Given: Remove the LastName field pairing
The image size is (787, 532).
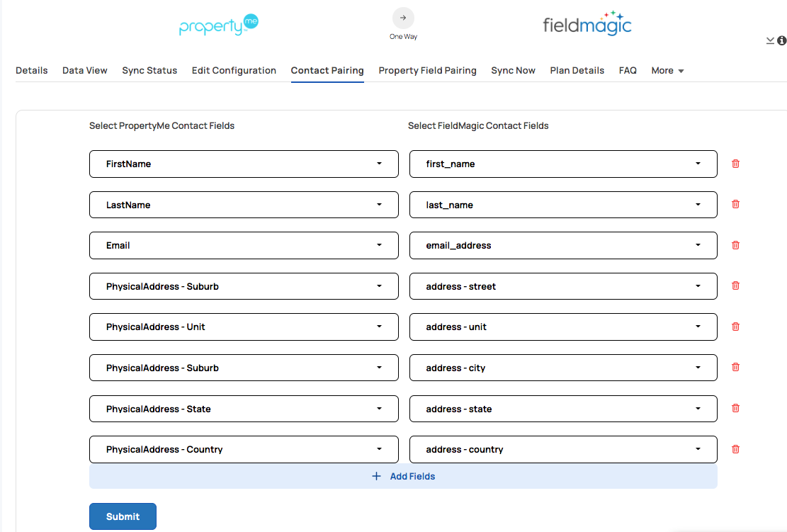Looking at the screenshot, I should click(x=735, y=204).
